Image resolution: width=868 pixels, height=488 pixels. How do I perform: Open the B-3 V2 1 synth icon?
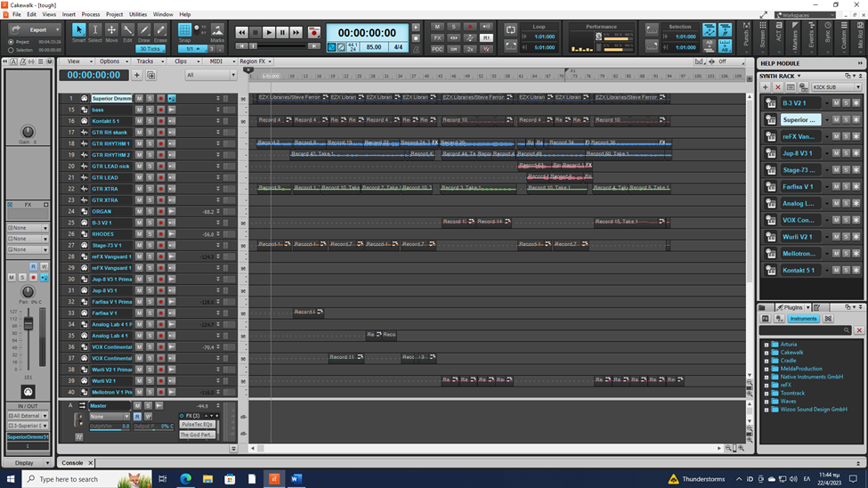771,103
